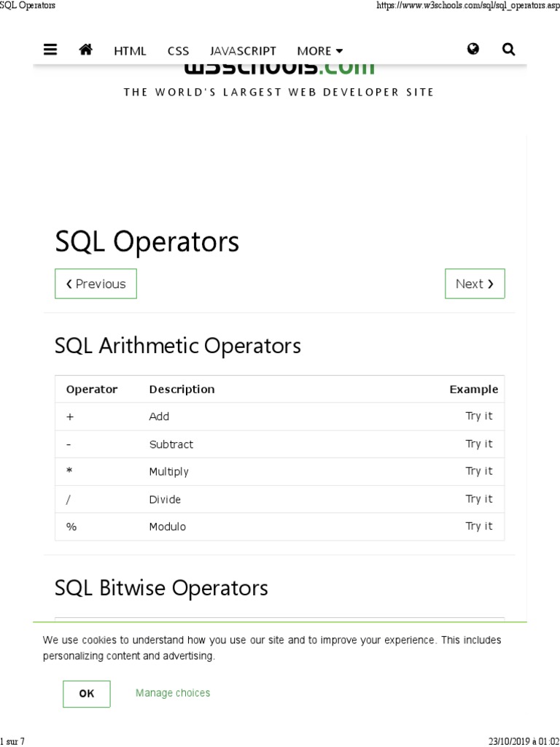Select the JAVASCRIPT menu item
Viewport: 560px width, 747px height.
click(x=243, y=50)
